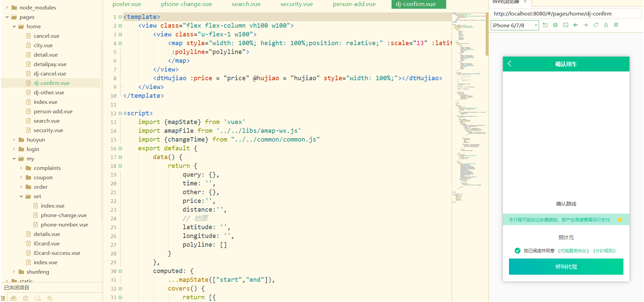Click the debug bug icon at bottom left
The image size is (644, 302).
26,298
